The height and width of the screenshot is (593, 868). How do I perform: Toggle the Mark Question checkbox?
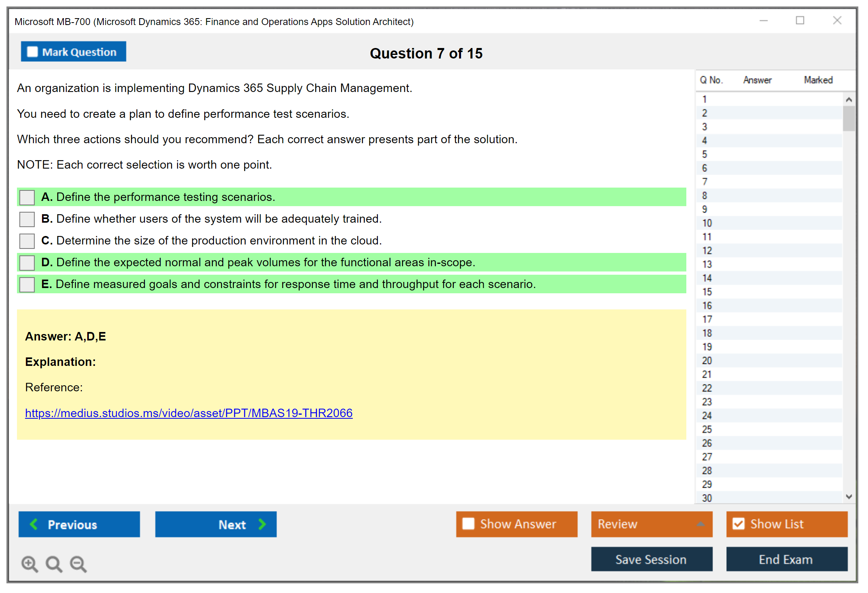(x=32, y=52)
